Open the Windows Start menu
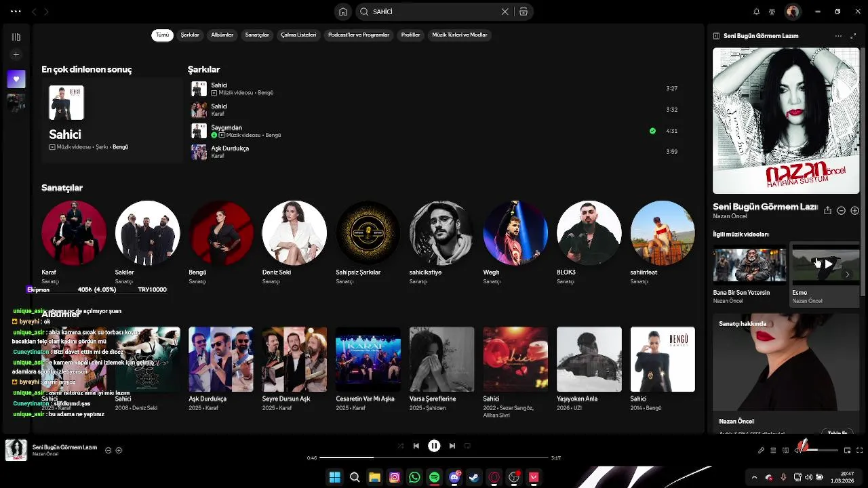Screen dimensions: 868x488 tap(334, 477)
